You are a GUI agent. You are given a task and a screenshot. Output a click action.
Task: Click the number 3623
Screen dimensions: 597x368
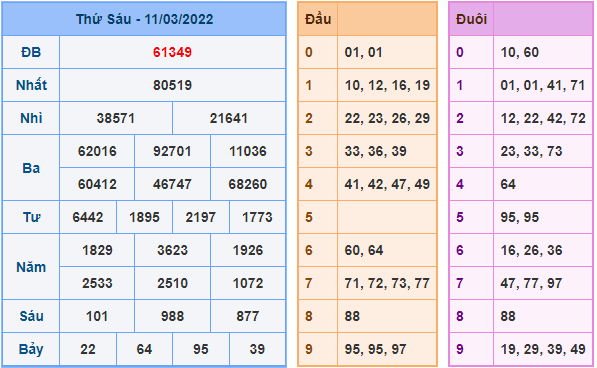coord(172,250)
